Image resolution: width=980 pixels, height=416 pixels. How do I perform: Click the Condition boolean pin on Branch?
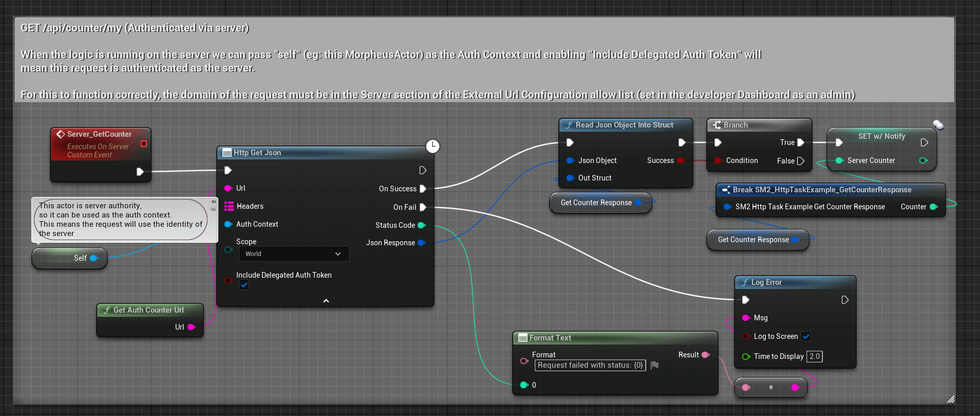click(x=718, y=160)
